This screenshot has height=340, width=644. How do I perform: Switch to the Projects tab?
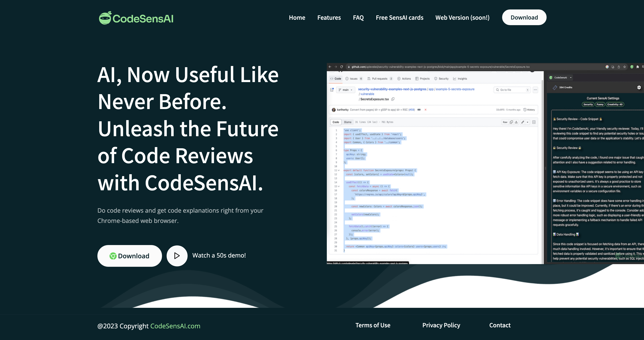coord(422,78)
